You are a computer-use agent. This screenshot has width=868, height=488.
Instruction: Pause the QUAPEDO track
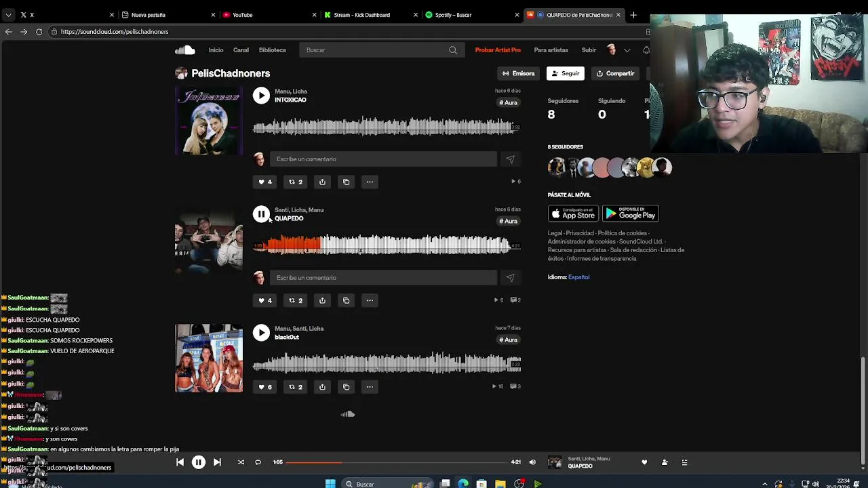click(x=261, y=214)
